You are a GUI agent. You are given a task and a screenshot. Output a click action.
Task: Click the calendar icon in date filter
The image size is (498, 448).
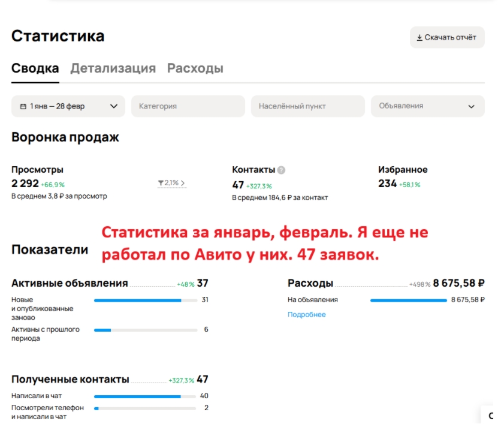23,106
